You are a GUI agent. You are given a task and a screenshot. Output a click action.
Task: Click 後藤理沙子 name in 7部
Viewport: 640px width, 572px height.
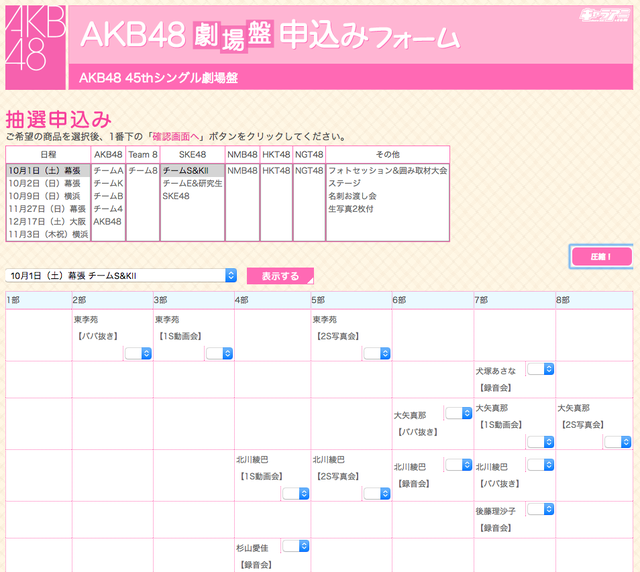point(496,511)
